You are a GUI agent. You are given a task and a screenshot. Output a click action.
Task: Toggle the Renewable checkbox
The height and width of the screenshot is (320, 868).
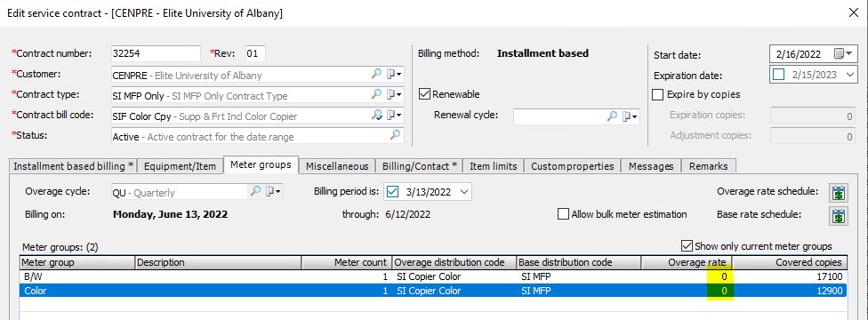[424, 94]
